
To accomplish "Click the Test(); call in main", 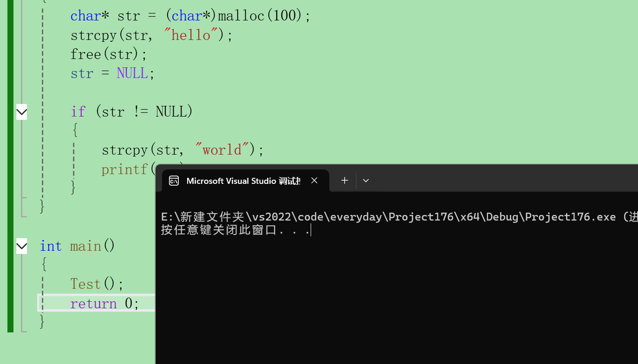I will [x=97, y=284].
